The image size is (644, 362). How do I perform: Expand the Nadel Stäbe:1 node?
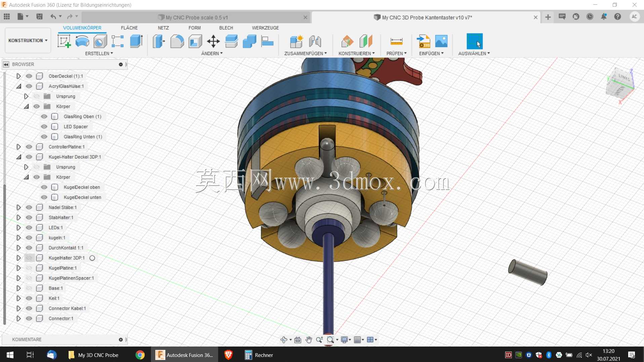18,207
